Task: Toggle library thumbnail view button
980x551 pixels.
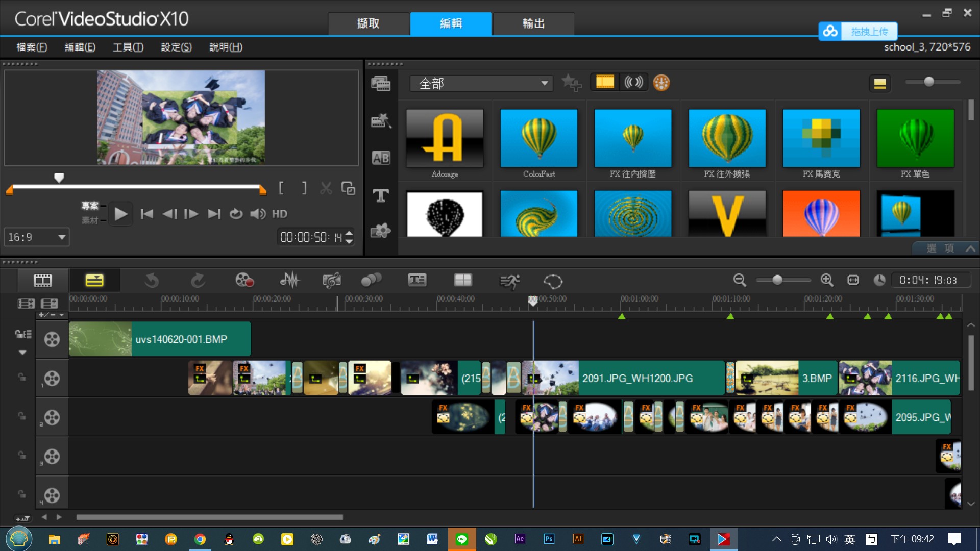Action: 880,83
